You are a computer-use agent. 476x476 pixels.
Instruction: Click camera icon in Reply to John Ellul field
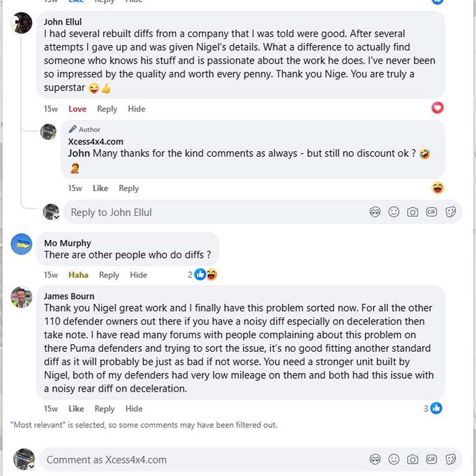(413, 212)
